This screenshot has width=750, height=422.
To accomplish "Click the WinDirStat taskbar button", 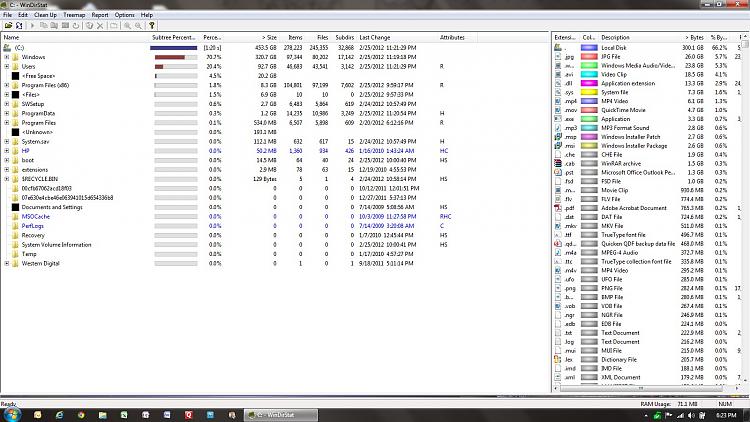I will point(281,415).
